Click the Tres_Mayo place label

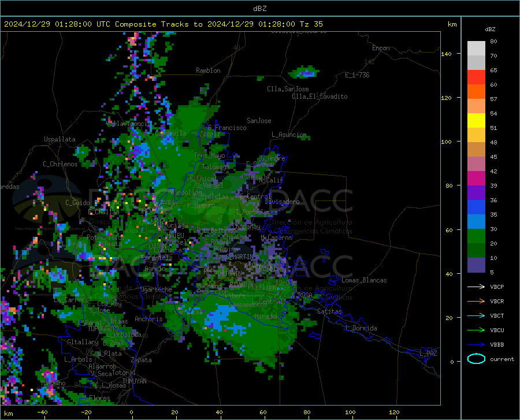[x=209, y=155]
